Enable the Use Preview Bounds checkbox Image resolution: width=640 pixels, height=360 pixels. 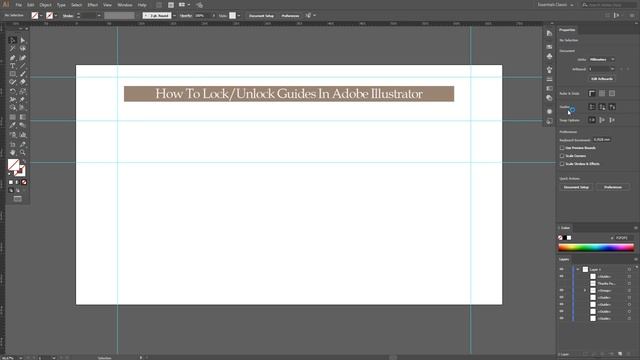[x=562, y=148]
